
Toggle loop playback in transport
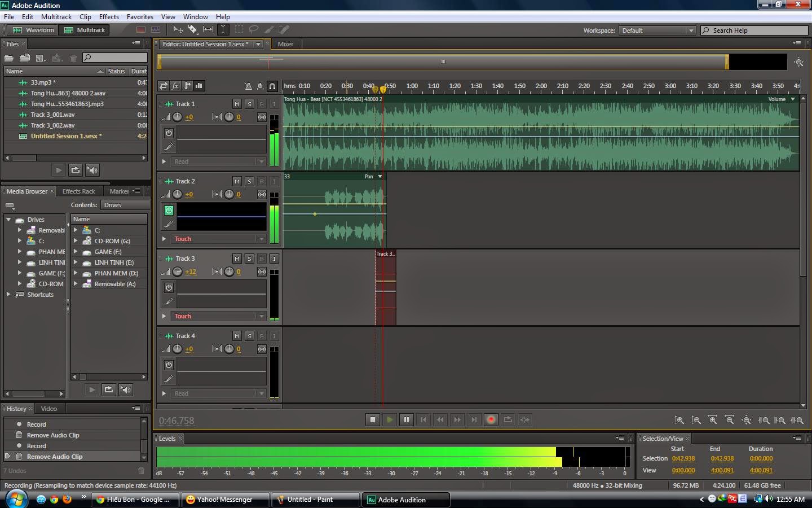[x=508, y=420]
